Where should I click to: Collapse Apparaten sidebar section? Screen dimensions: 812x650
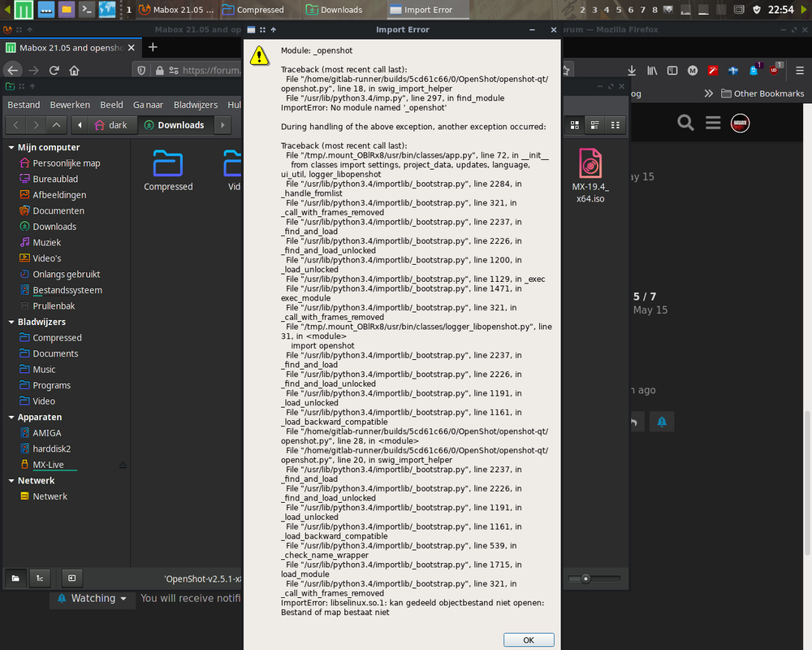point(11,418)
